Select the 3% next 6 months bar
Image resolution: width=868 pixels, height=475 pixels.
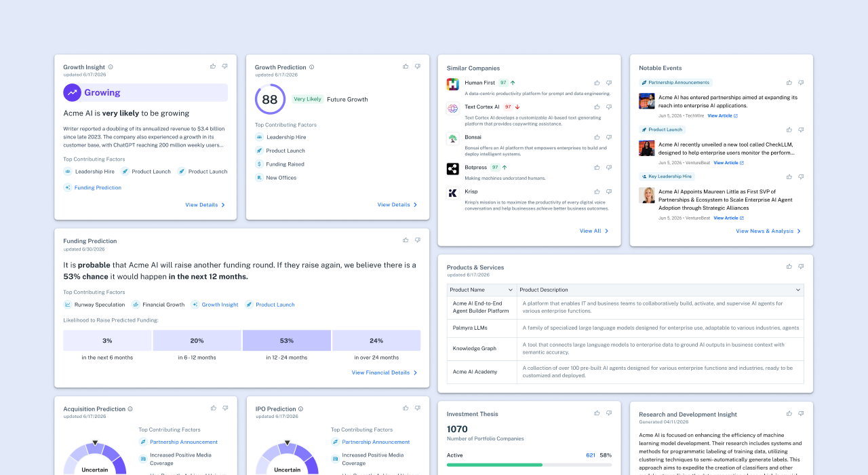(107, 341)
